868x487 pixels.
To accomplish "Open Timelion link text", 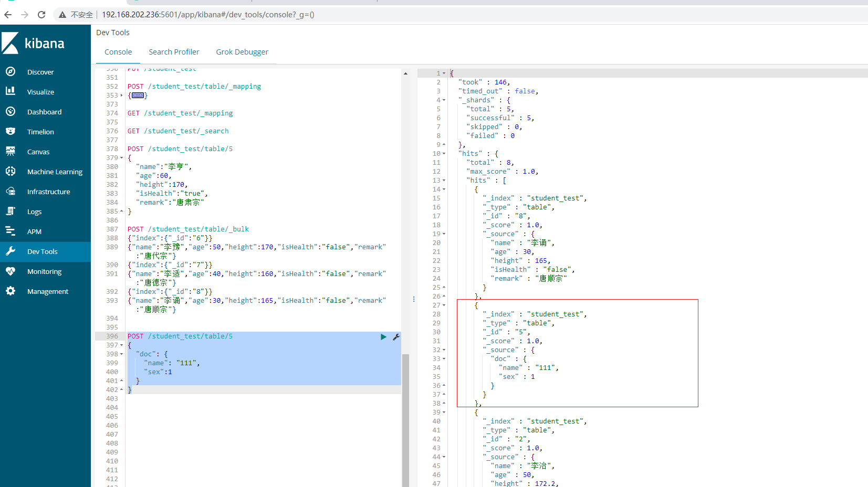I will (40, 132).
